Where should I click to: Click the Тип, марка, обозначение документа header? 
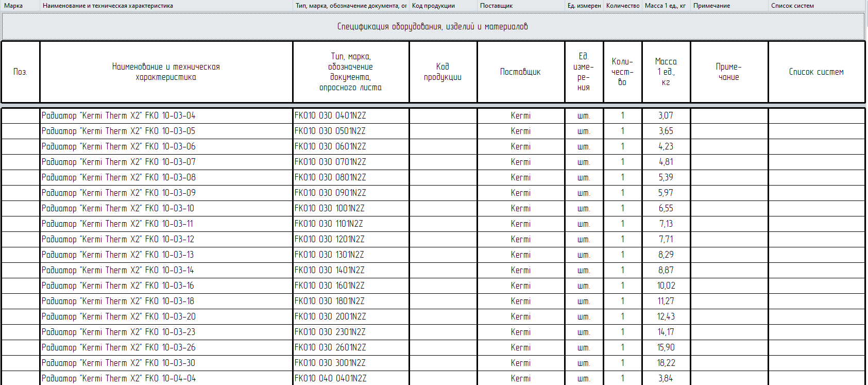[351, 6]
